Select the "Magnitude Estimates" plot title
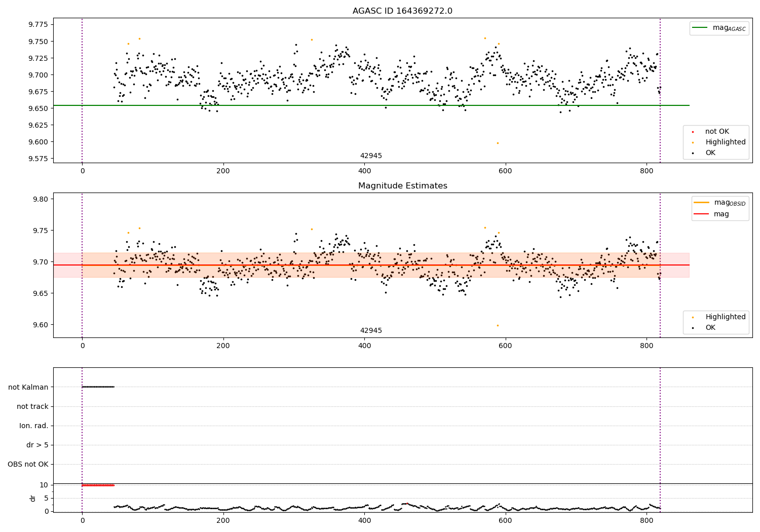760x532 pixels. coord(402,186)
